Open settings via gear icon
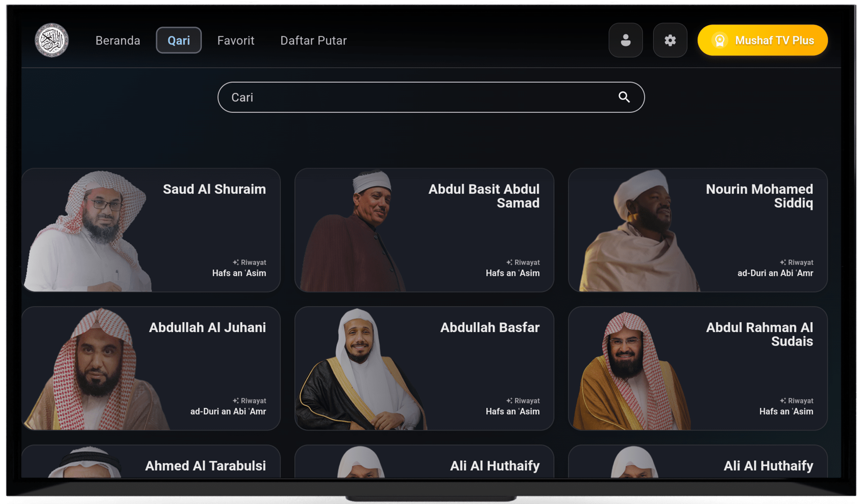860x504 pixels. coord(670,40)
